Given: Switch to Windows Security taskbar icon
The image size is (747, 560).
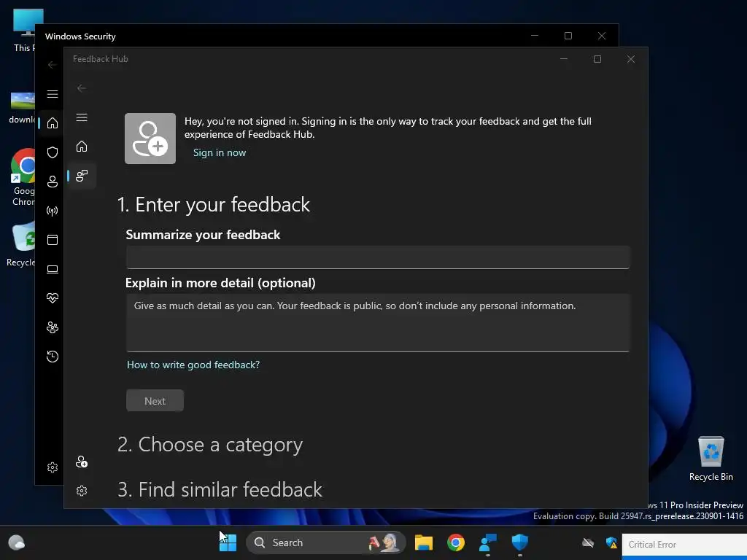Looking at the screenshot, I should [519, 542].
